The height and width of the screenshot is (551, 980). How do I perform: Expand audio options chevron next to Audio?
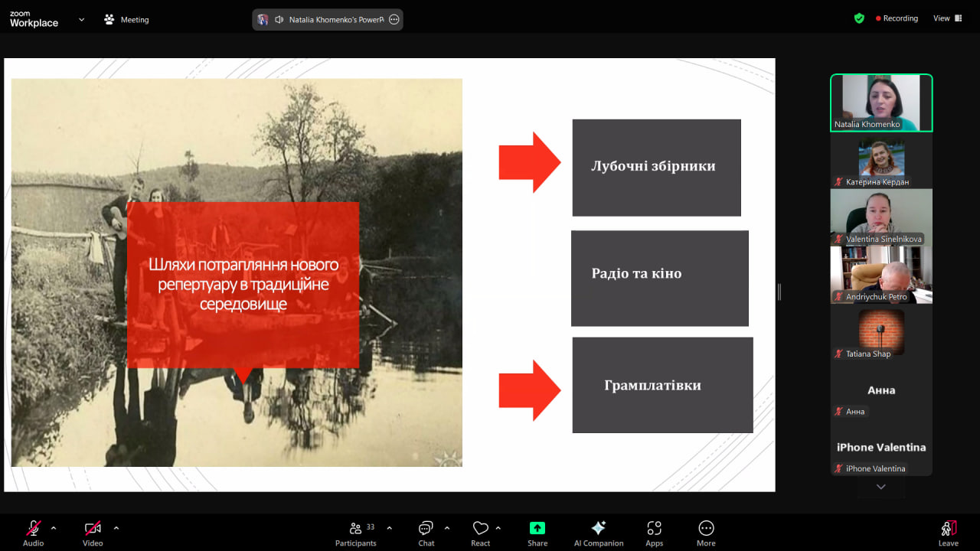click(x=54, y=528)
